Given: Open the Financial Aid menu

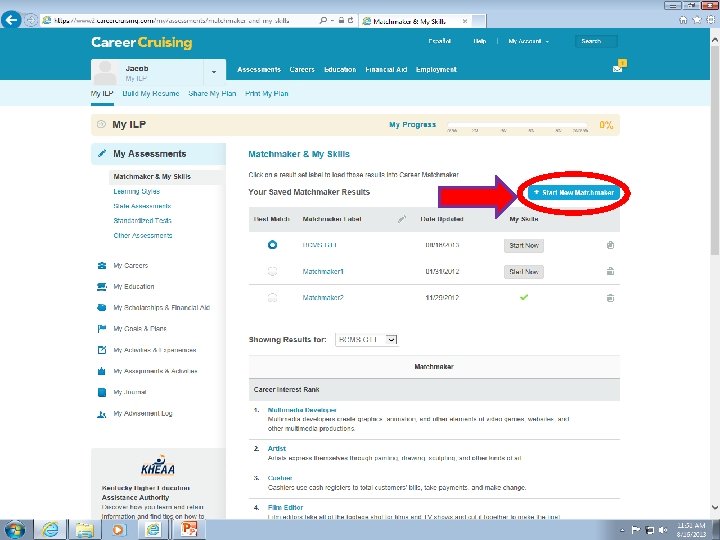Looking at the screenshot, I should (386, 69).
